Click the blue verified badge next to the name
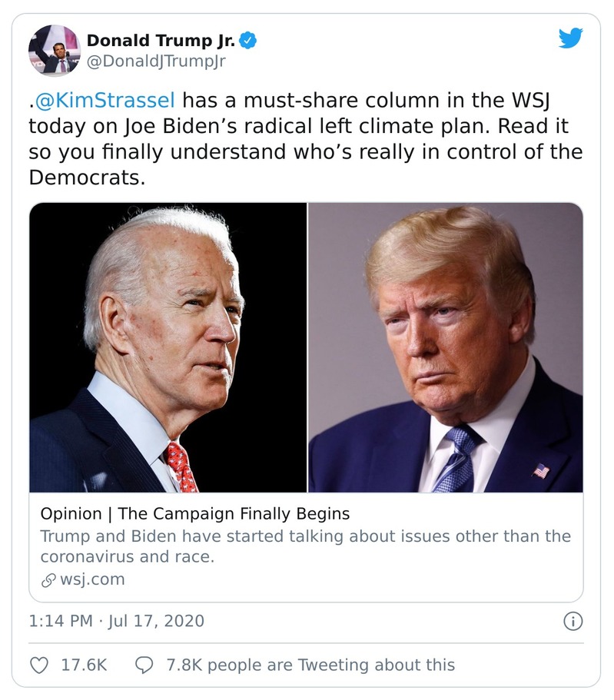614x700 pixels. click(x=247, y=42)
